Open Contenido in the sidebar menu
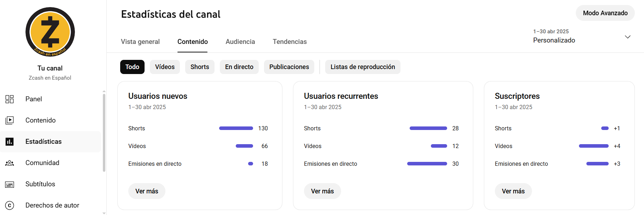 click(51, 120)
